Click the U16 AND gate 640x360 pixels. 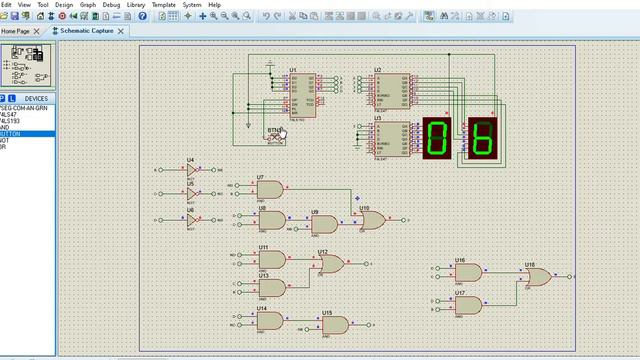[x=468, y=273]
